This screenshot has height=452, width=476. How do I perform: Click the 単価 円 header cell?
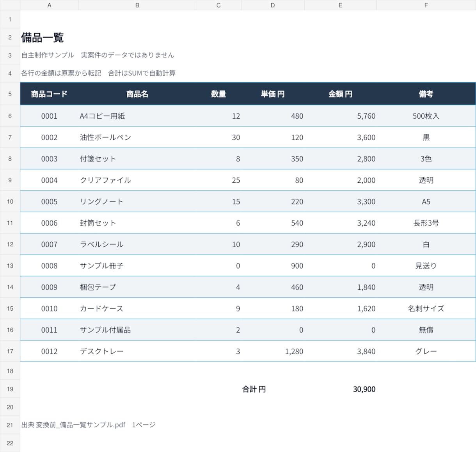273,94
